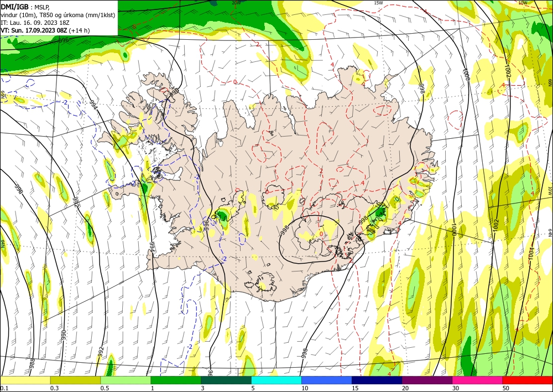Click the '15' legend scale value
This screenshot has width=553, height=392.
click(355, 388)
